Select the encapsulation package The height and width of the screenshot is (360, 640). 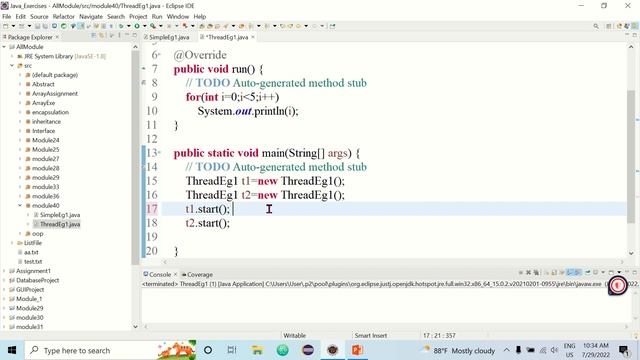[x=50, y=112]
